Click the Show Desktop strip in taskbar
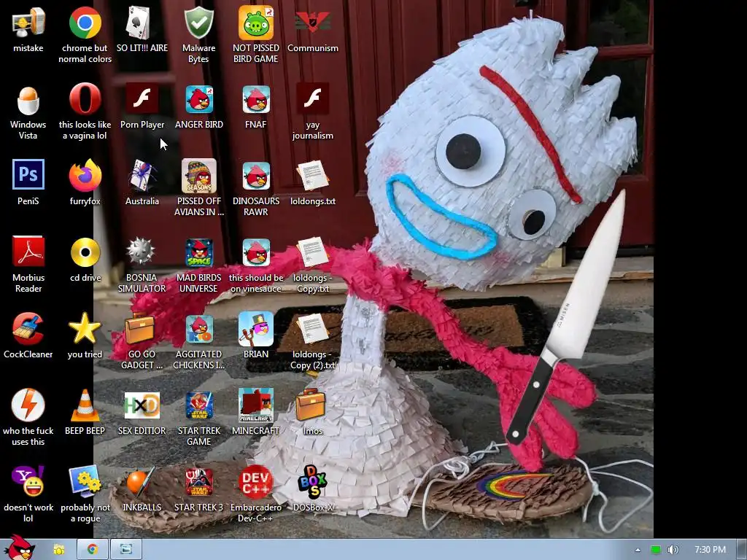 click(x=742, y=550)
